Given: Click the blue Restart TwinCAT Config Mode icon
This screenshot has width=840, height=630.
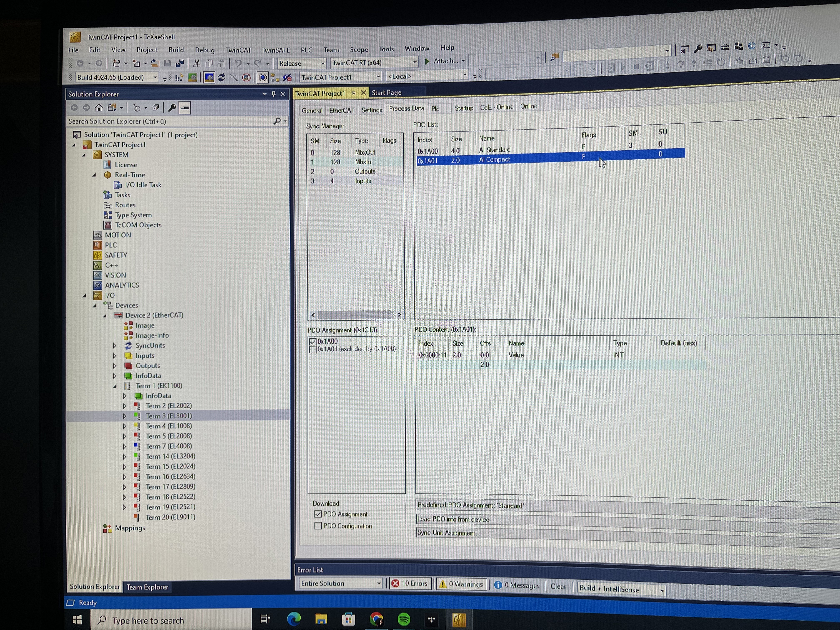Looking at the screenshot, I should (209, 78).
